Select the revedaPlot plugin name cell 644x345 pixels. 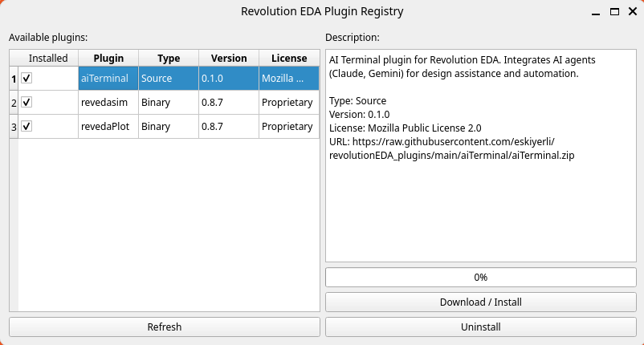coord(108,126)
